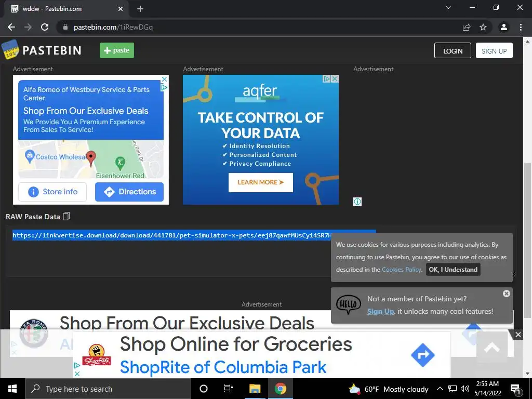Click the ShopRite blue directions arrow icon
This screenshot has height=399, width=532.
(422, 355)
